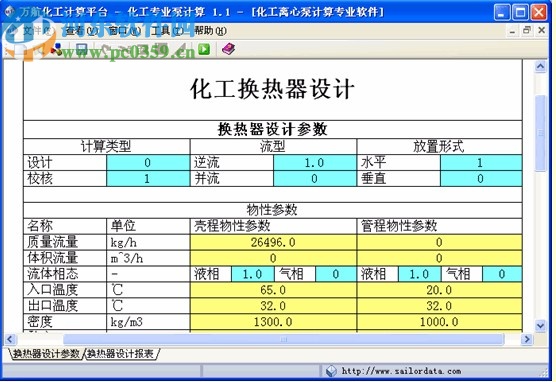Select tube-side 出口温度 cell 32.0
This screenshot has width=556, height=382.
tap(439, 306)
